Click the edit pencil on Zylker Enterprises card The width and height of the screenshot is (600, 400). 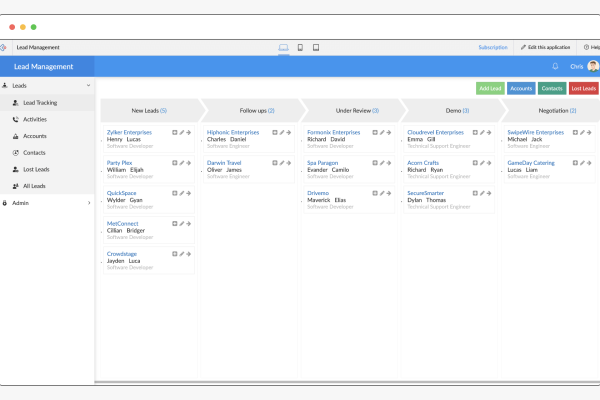182,132
